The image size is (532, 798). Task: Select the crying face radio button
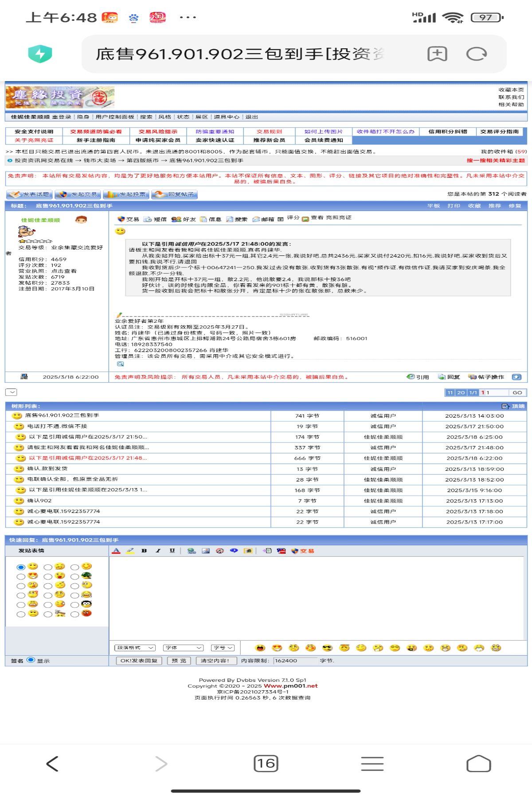[75, 595]
